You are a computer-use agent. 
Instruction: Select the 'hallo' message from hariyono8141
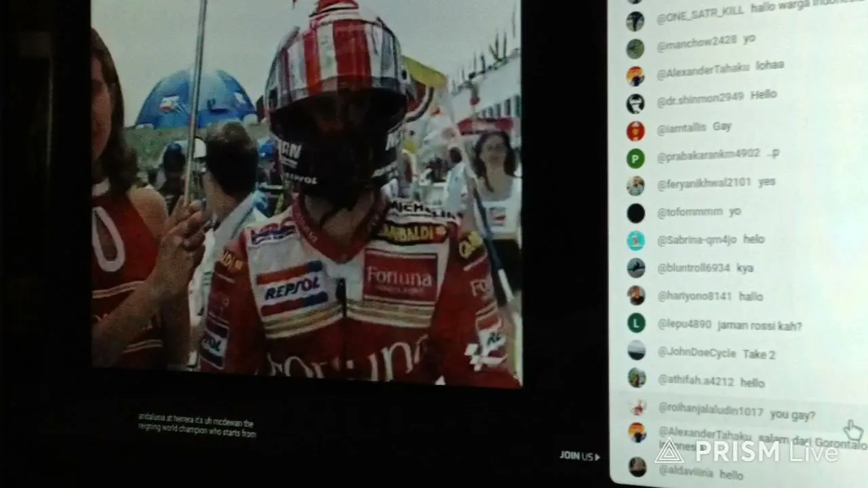pos(751,297)
